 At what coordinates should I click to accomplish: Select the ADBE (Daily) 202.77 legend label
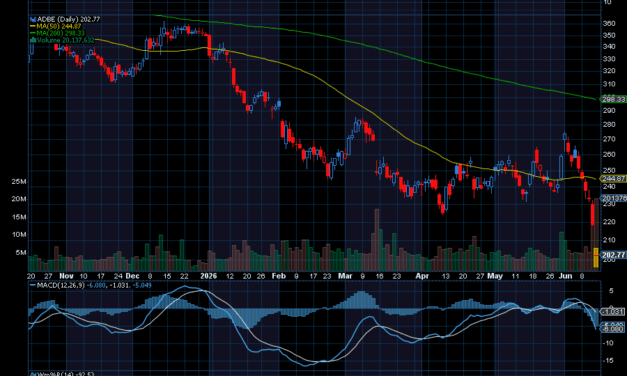(x=68, y=19)
